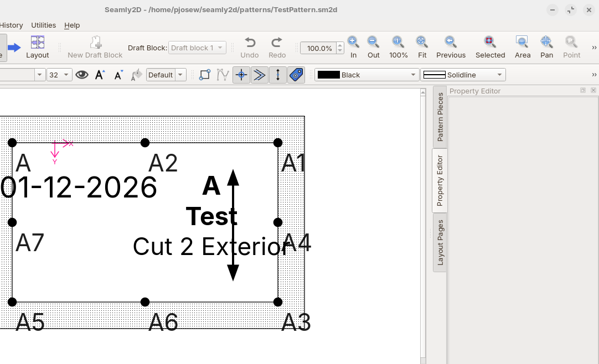The width and height of the screenshot is (599, 364).
Task: Click the Zoom Out magnifier icon
Action: 373,42
